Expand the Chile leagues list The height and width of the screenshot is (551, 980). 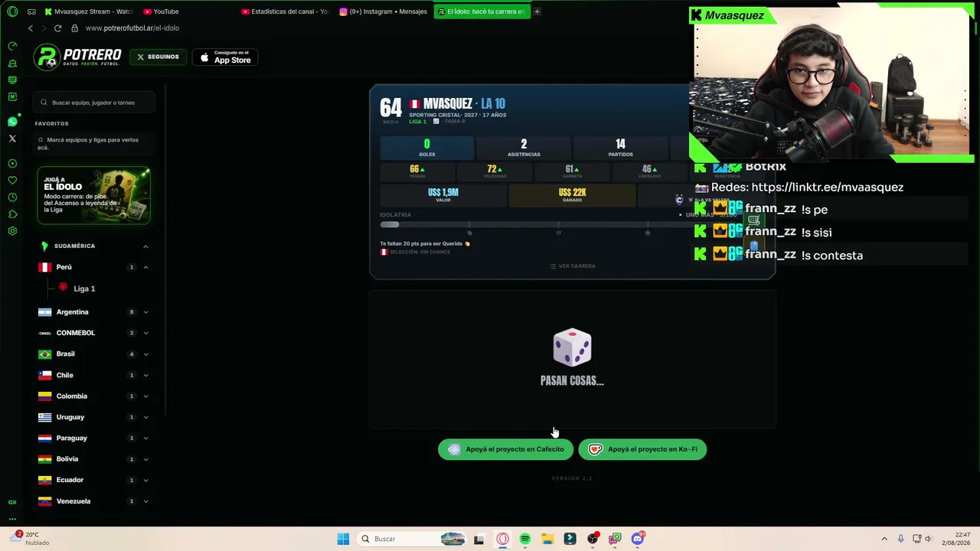145,375
